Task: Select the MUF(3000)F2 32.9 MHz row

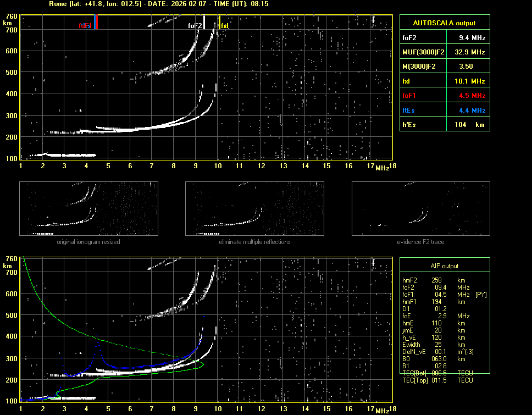Action: click(x=444, y=52)
